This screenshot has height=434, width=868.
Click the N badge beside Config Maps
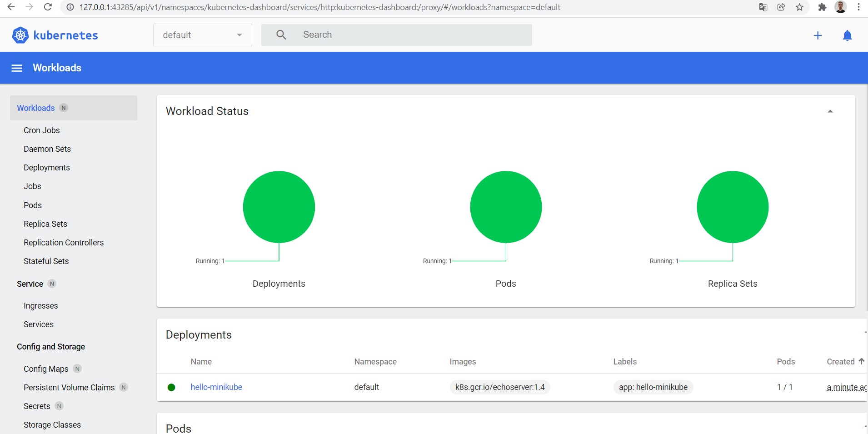point(77,369)
